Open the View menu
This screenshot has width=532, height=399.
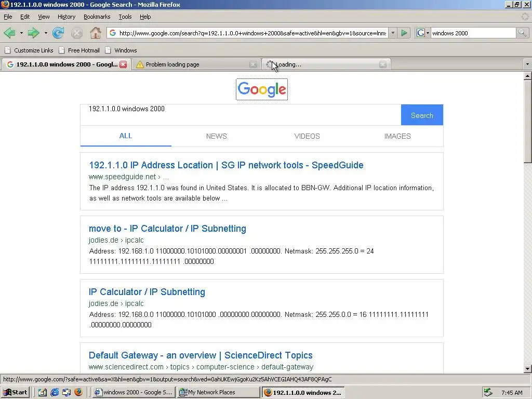(44, 17)
